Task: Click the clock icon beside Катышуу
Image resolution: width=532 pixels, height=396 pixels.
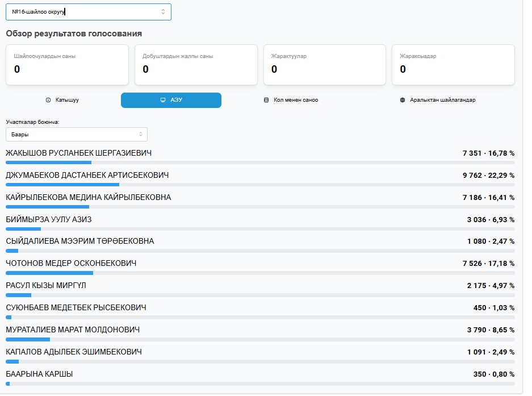Action: (48, 100)
